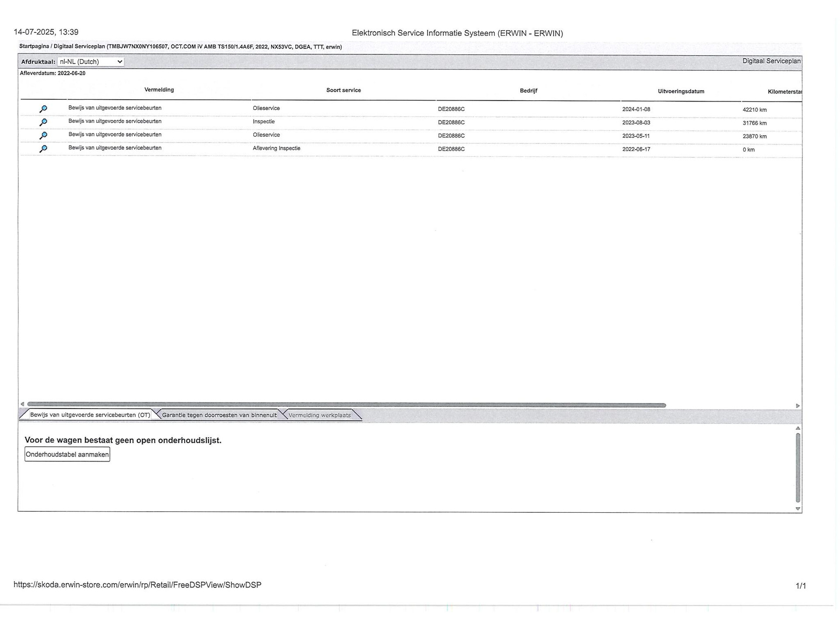Image resolution: width=840 pixels, height=630 pixels.
Task: Select the 0 km mileage cell
Action: 749,150
